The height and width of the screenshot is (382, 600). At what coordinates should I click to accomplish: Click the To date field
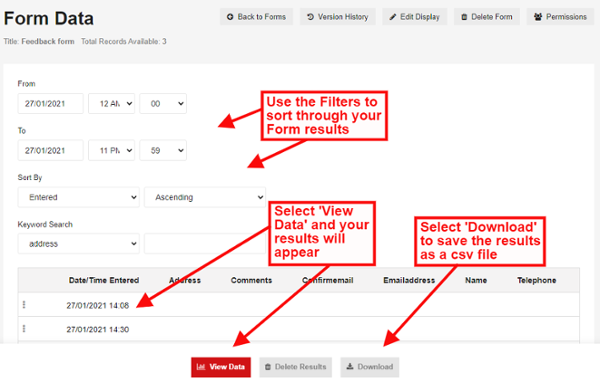51,150
